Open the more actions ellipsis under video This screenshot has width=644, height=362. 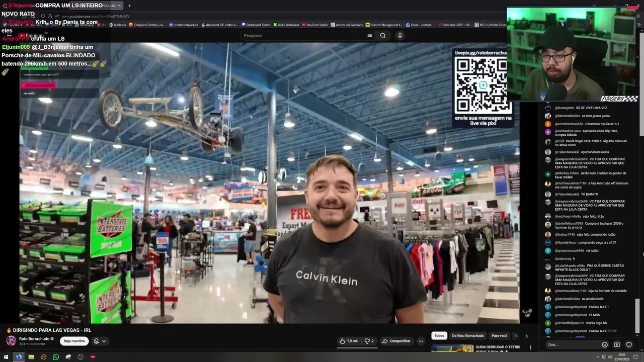pos(421,341)
